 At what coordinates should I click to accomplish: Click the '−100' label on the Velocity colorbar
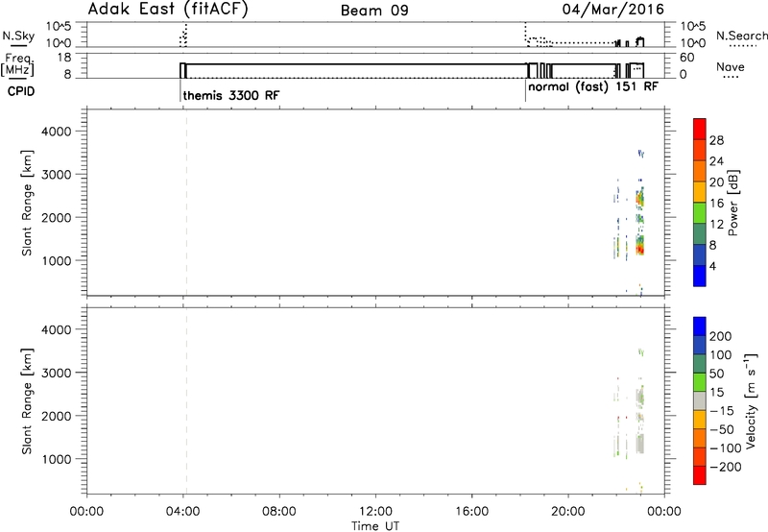(726, 448)
